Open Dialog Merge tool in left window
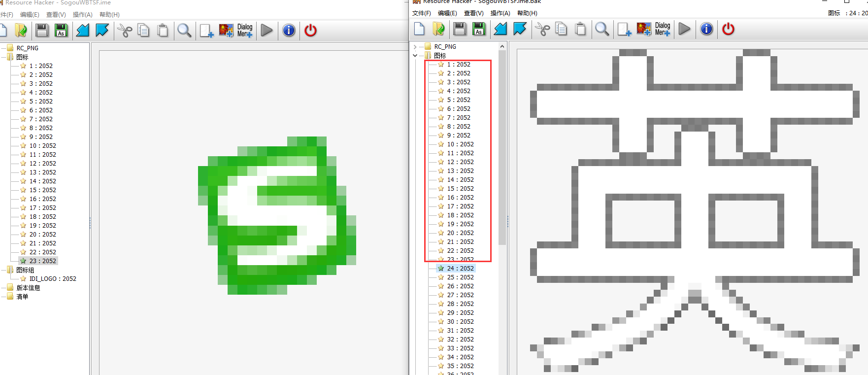 click(245, 31)
